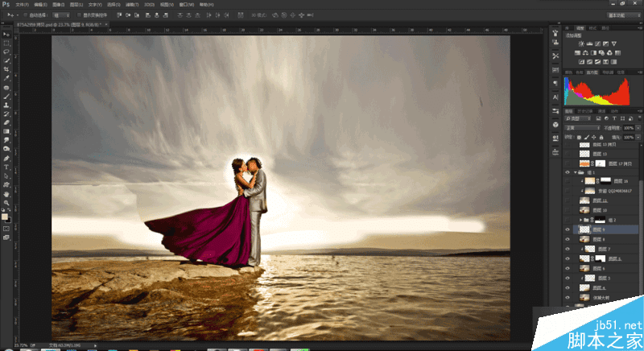The image size is (644, 351).
Task: Open the 图像 menu
Action: point(59,5)
